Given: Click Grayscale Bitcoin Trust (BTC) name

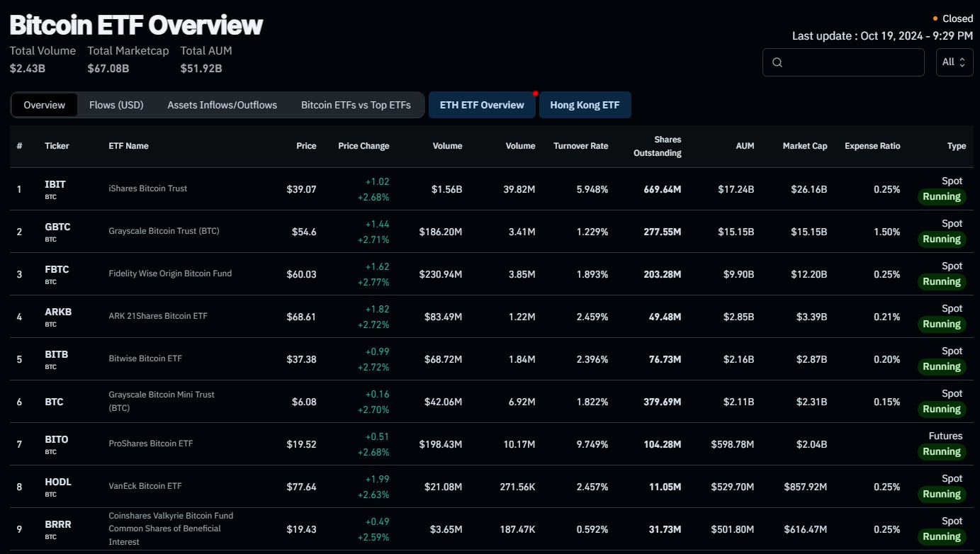Looking at the screenshot, I should coord(164,231).
